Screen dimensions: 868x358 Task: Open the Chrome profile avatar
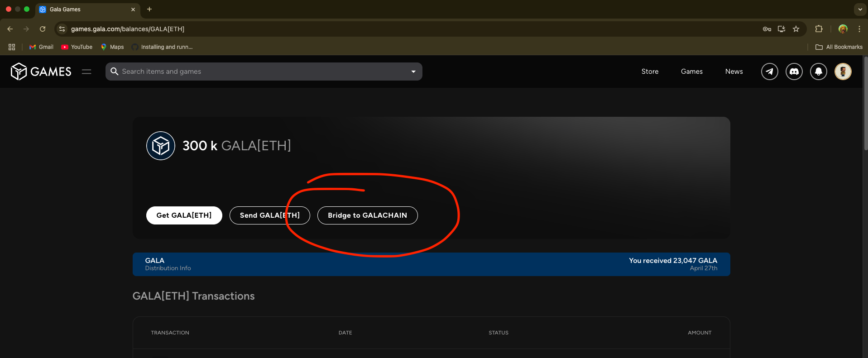tap(843, 29)
